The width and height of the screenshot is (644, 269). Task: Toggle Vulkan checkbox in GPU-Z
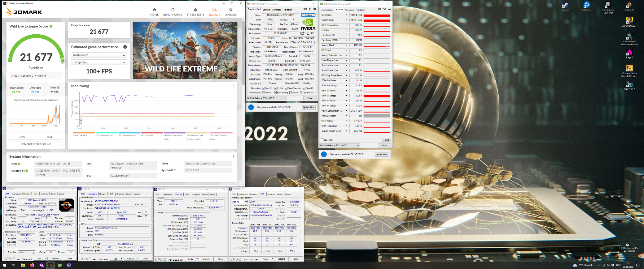(263, 92)
